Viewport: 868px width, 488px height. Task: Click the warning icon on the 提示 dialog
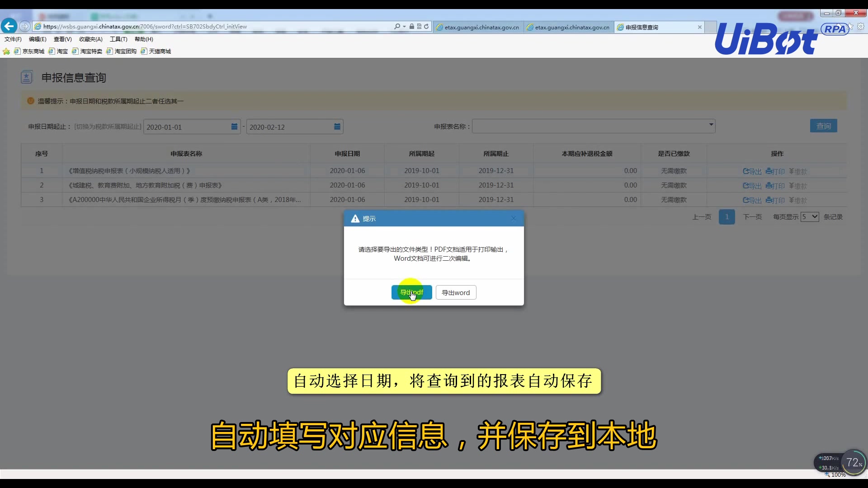point(355,218)
